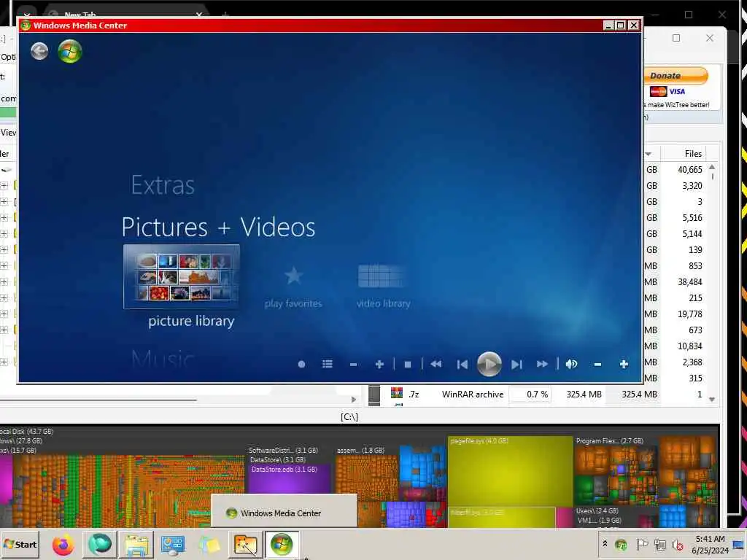Click the DataStore.edb purple treemap block
Screen dimensions: 747x560
coord(289,478)
